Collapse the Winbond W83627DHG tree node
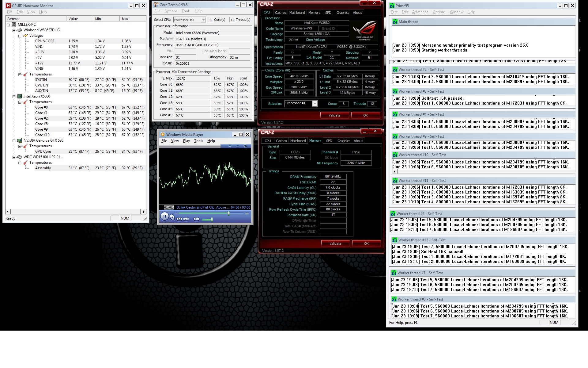Viewport: 588px width, 368px height. [x=14, y=30]
